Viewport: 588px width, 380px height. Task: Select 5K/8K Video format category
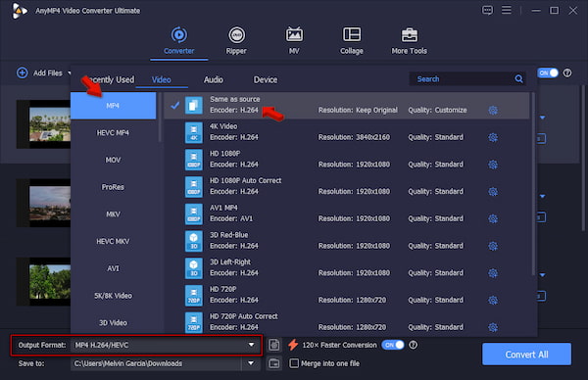tap(114, 296)
